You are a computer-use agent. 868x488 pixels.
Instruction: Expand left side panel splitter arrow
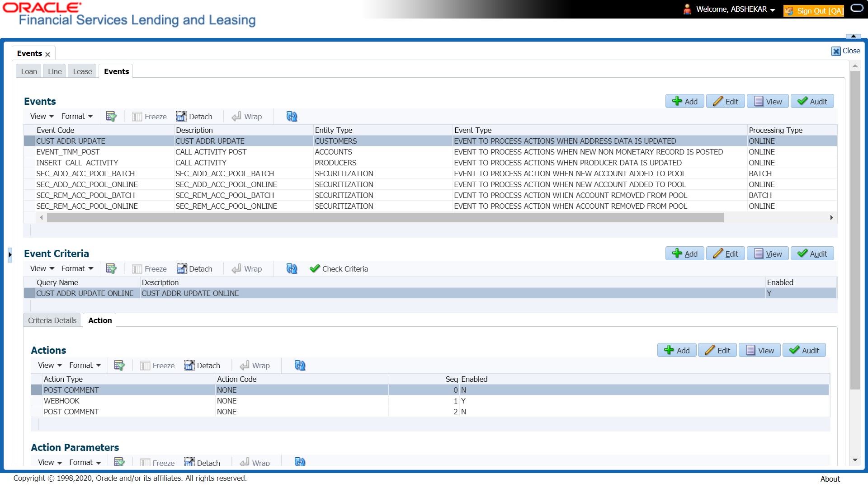click(10, 255)
